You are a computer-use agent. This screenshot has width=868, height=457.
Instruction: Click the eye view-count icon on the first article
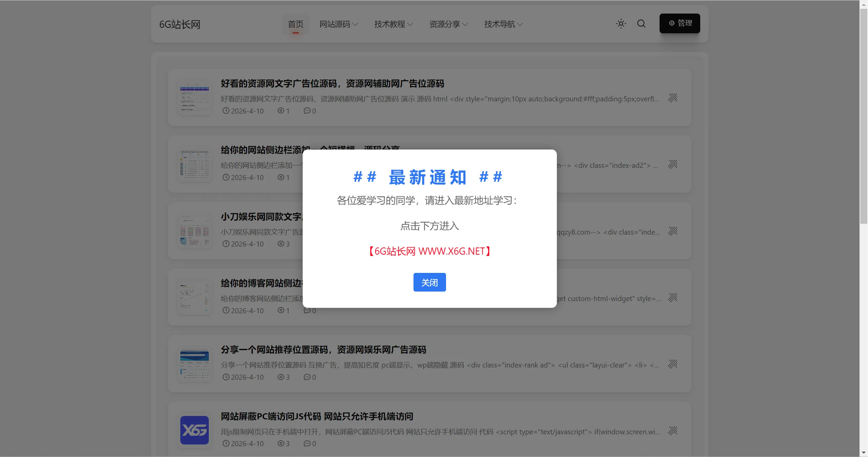coord(281,111)
